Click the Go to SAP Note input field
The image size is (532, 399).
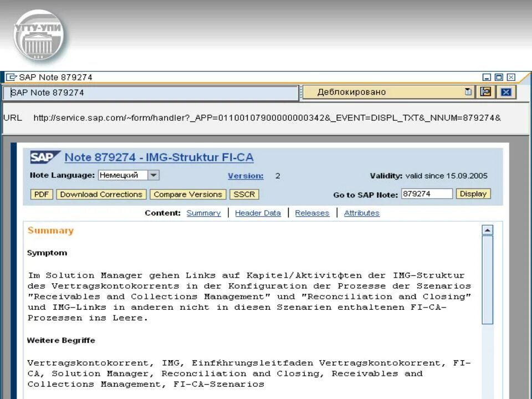tap(427, 194)
